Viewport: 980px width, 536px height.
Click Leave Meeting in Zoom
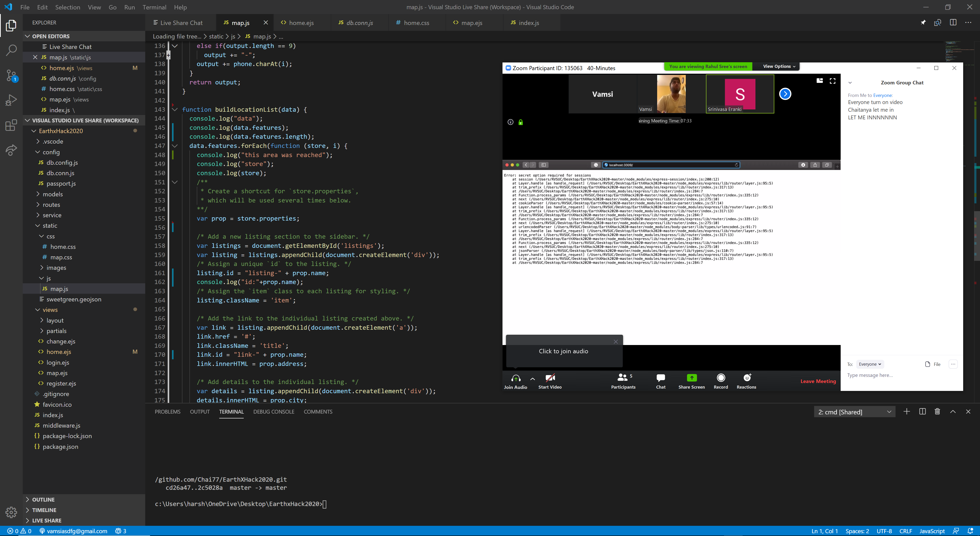click(x=818, y=381)
